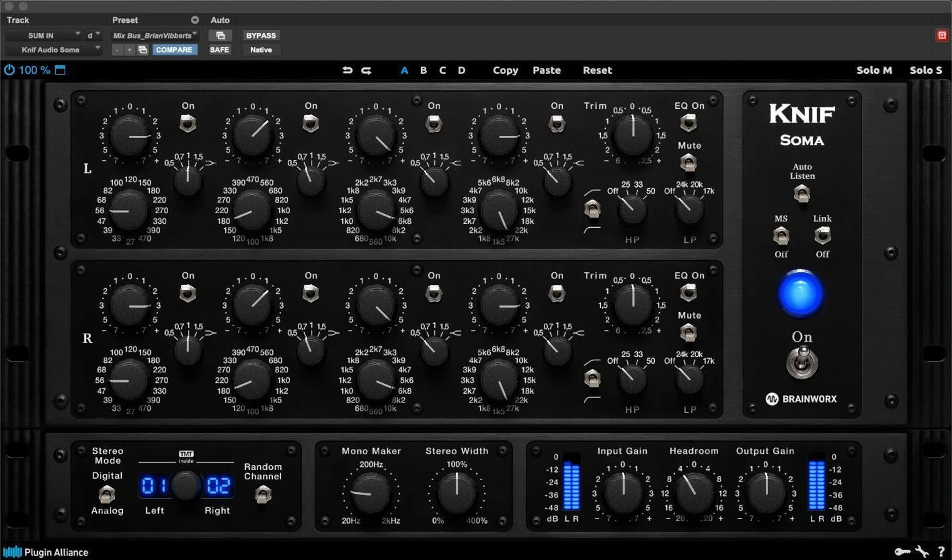Click the SAFE button
The width and height of the screenshot is (952, 560).
pyautogui.click(x=219, y=50)
